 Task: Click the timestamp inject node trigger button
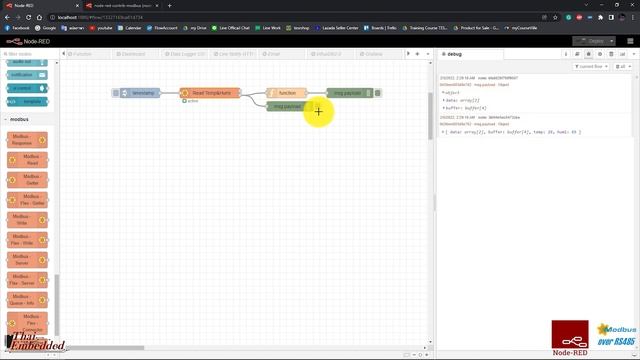(x=116, y=93)
